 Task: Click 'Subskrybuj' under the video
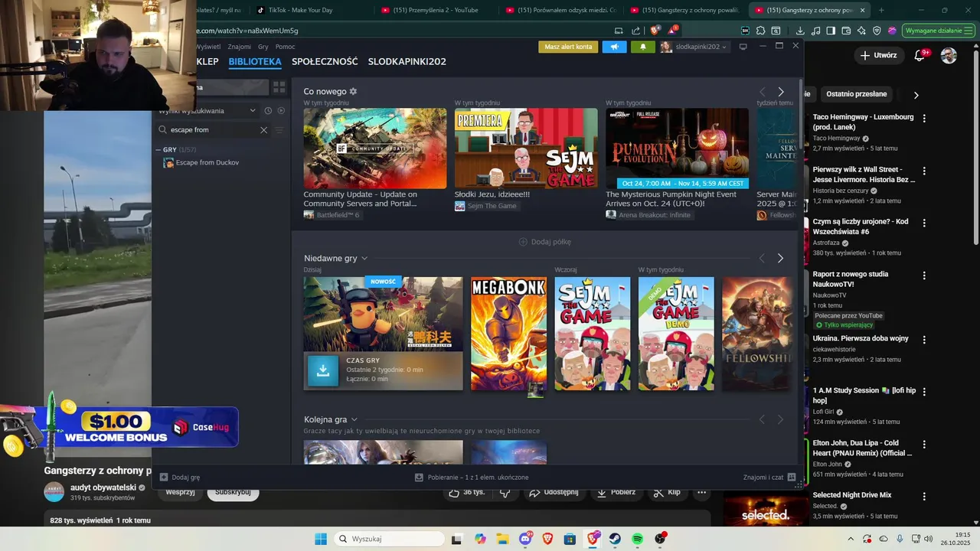click(233, 492)
